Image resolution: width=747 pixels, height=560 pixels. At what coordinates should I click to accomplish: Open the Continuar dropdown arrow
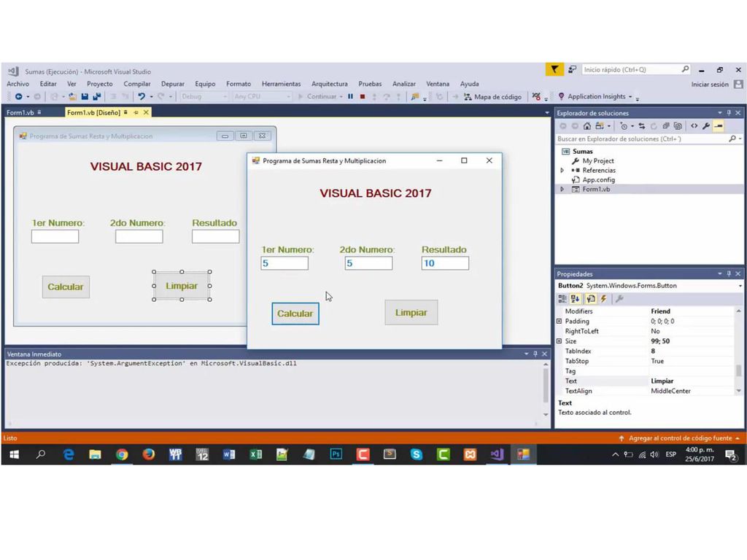point(341,97)
